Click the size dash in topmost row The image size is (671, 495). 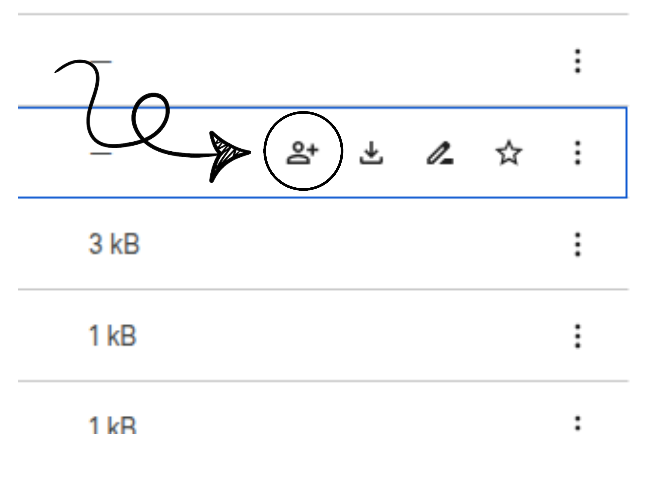100,62
